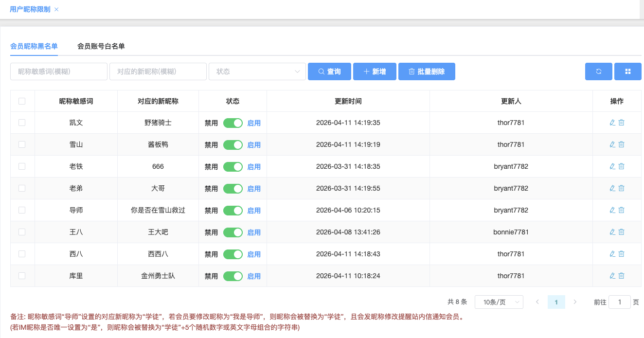This screenshot has width=644, height=338.
Task: Click the 查询 search button
Action: click(x=329, y=71)
